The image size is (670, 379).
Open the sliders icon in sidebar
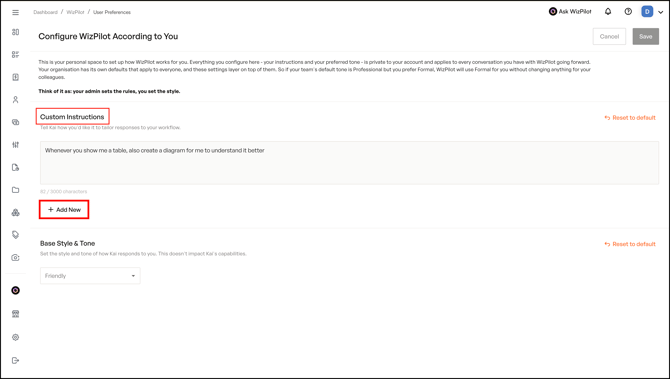(x=15, y=145)
